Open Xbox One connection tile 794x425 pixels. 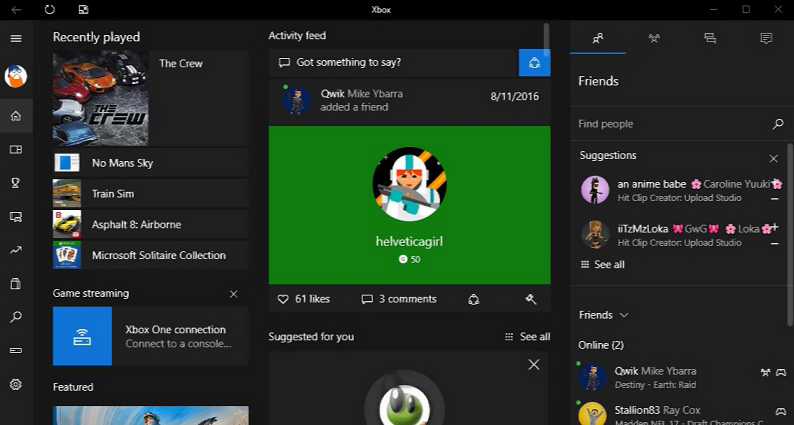coord(150,336)
